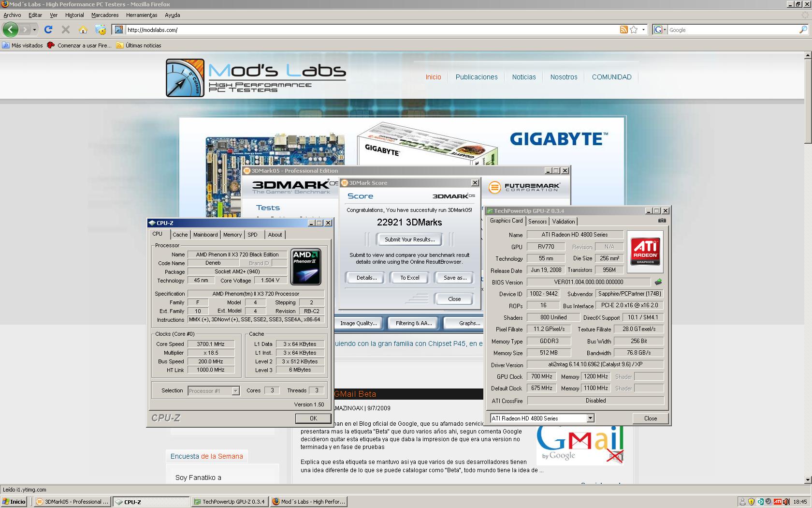Click the volume speaker tray icon
The height and width of the screenshot is (508, 812).
[786, 502]
